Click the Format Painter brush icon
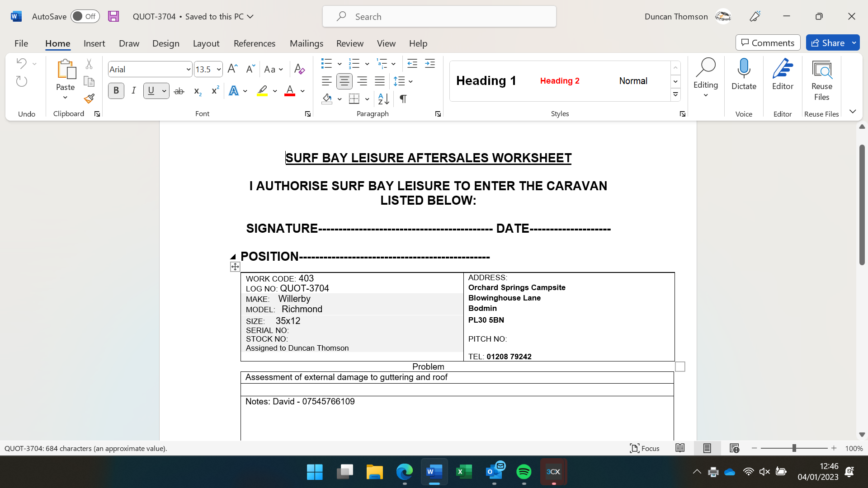 coord(89,99)
